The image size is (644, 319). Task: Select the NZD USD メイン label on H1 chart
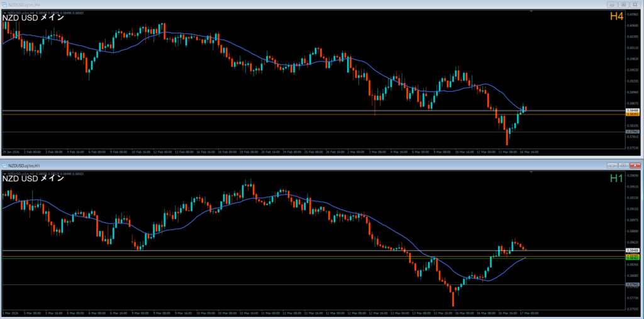pos(33,179)
